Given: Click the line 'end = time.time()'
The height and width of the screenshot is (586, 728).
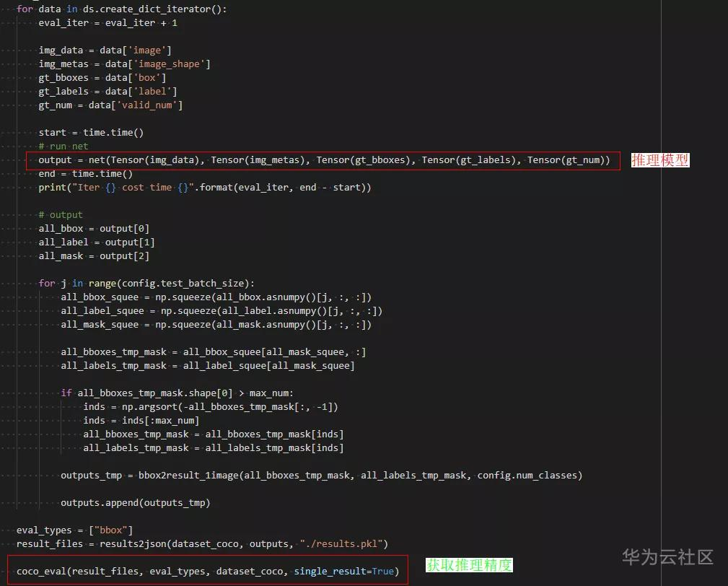Looking at the screenshot, I should pyautogui.click(x=85, y=174).
